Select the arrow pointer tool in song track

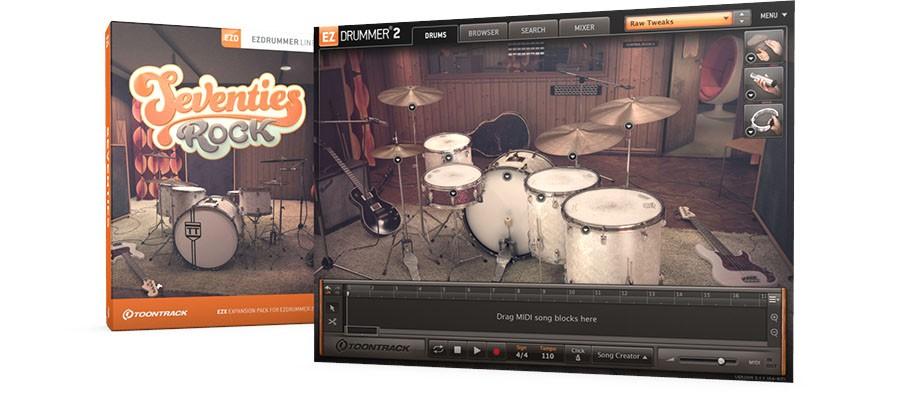pos(332,308)
